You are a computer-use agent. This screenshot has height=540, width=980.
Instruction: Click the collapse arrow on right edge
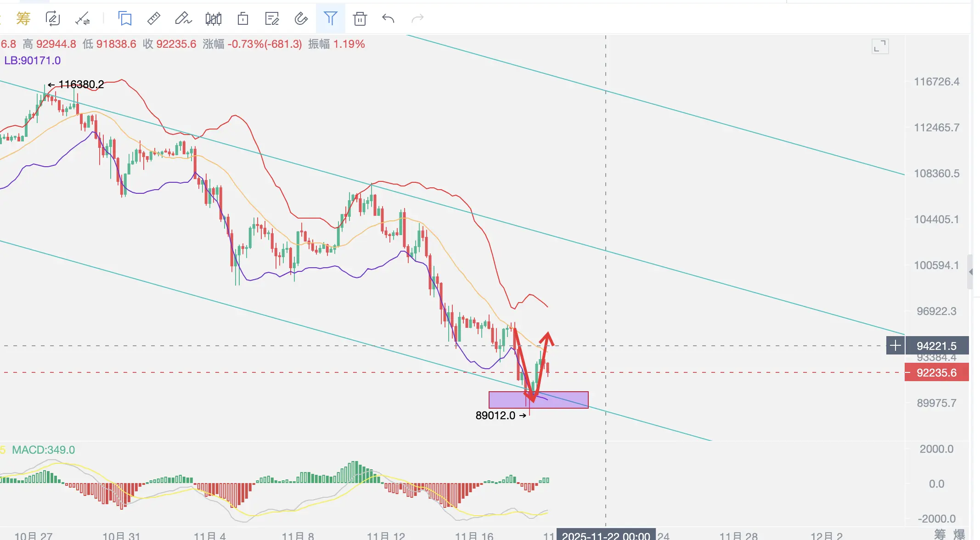(x=970, y=272)
